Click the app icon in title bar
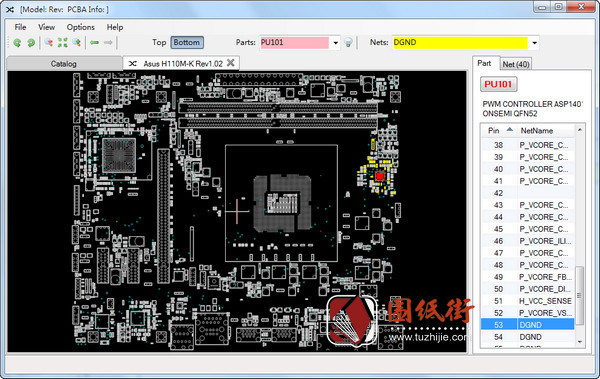Viewport: 600px width, 379px height. click(10, 9)
